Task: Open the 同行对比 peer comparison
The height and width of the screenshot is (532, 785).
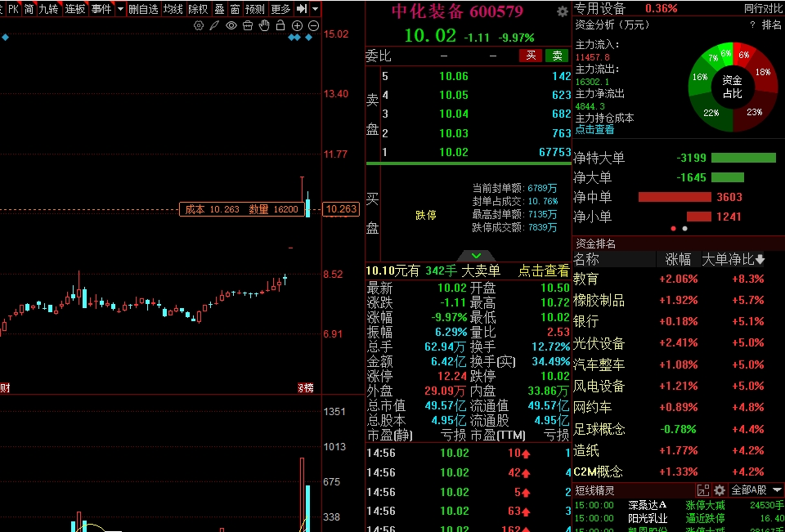Action: pos(764,8)
